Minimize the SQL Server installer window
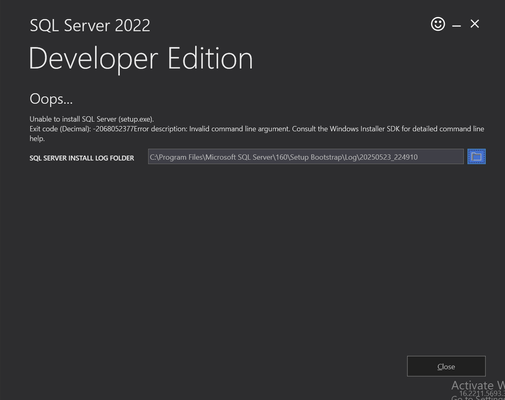 tap(456, 25)
